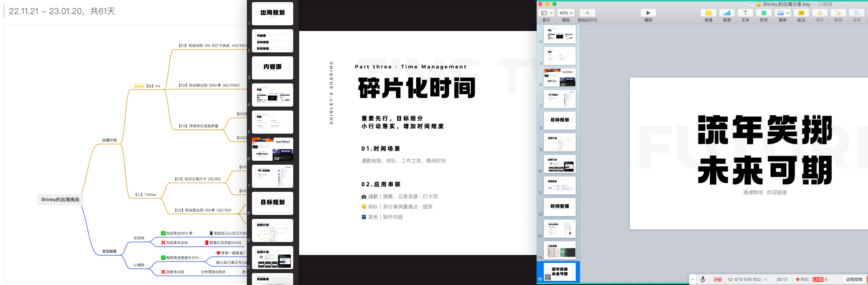Open thumbnail 8 目标规划 in presenter strip

click(x=273, y=203)
